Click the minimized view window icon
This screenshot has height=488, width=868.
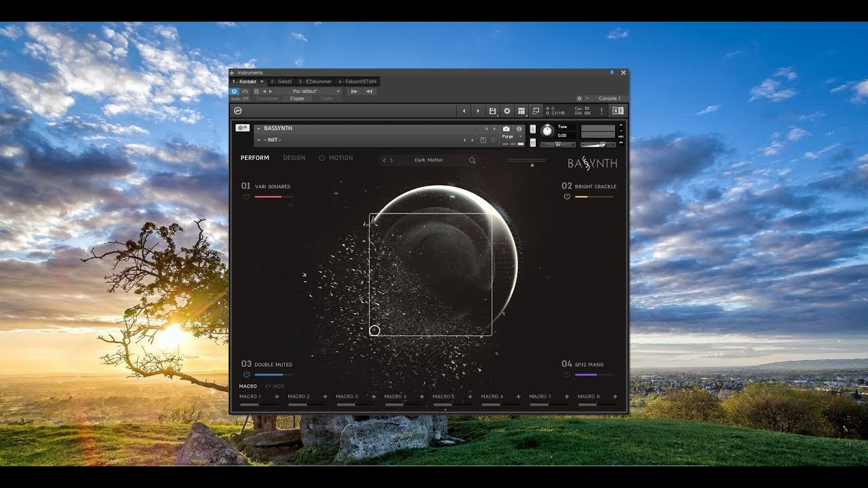(x=536, y=110)
